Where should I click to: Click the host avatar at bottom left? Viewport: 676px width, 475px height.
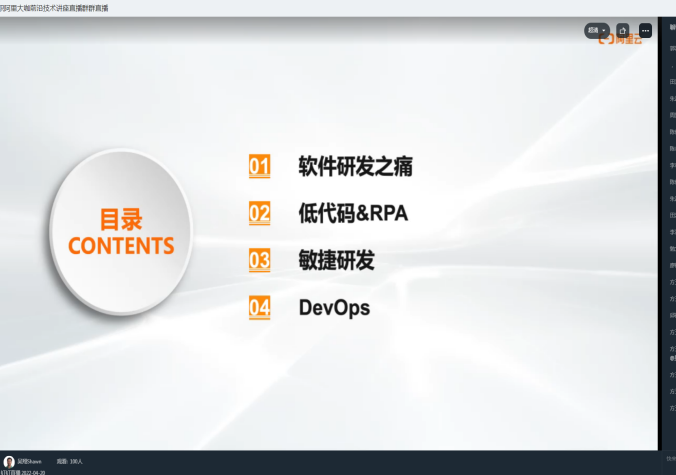click(x=9, y=461)
